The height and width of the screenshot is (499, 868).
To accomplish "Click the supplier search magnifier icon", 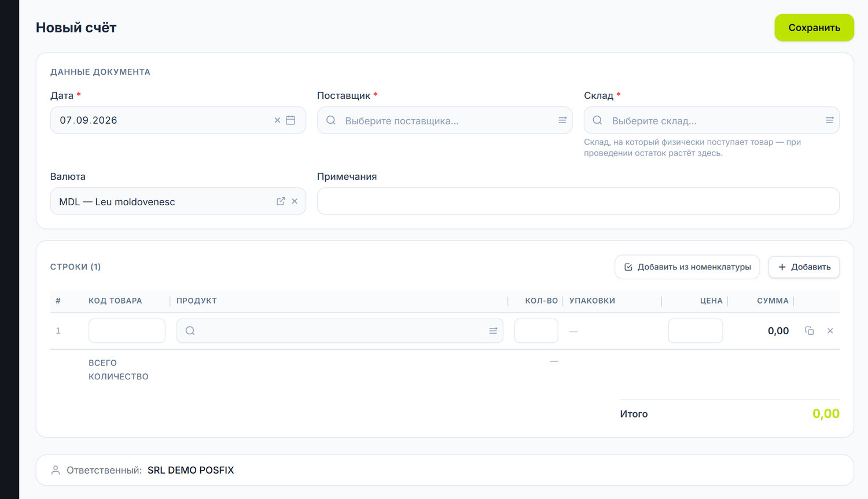I will click(331, 120).
